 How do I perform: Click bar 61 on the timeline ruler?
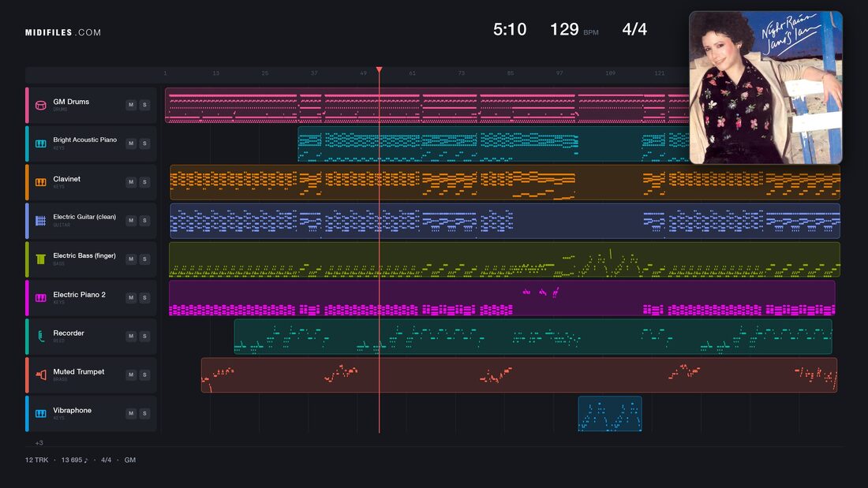(413, 73)
